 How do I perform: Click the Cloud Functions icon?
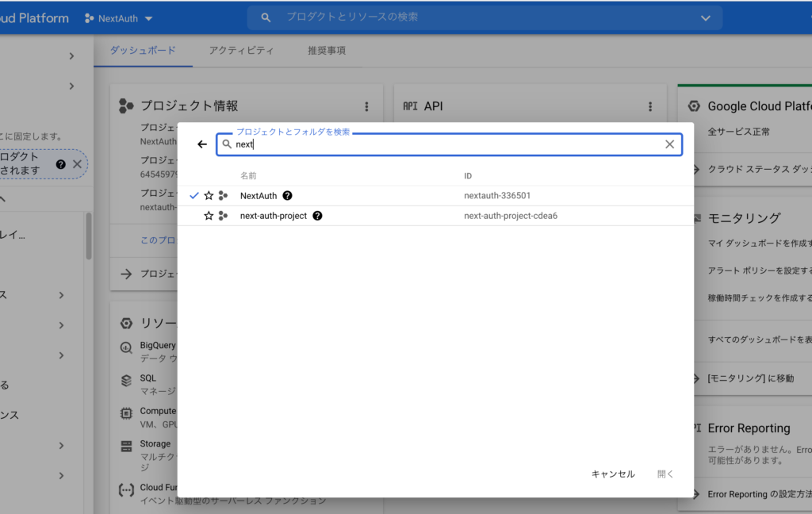tap(125, 489)
